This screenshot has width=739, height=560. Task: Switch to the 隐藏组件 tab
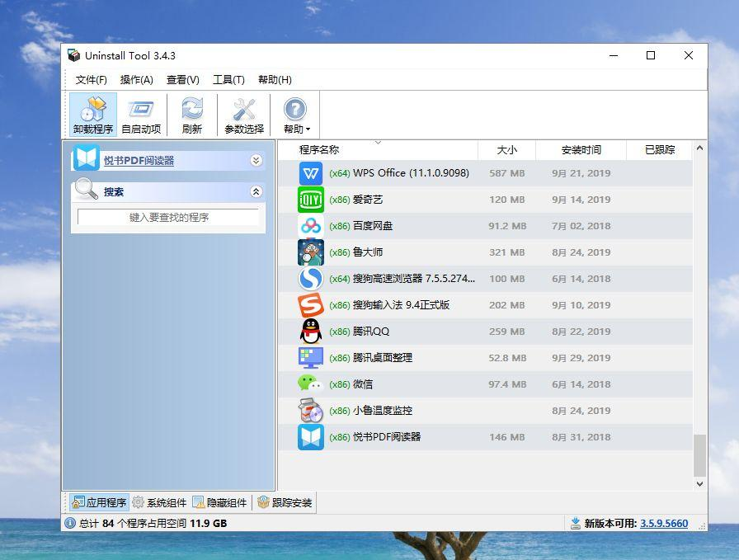click(219, 502)
